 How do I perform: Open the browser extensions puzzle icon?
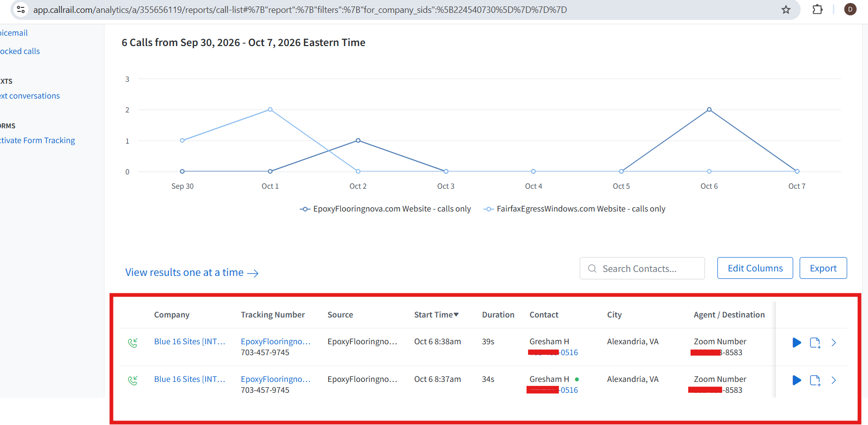pyautogui.click(x=817, y=9)
